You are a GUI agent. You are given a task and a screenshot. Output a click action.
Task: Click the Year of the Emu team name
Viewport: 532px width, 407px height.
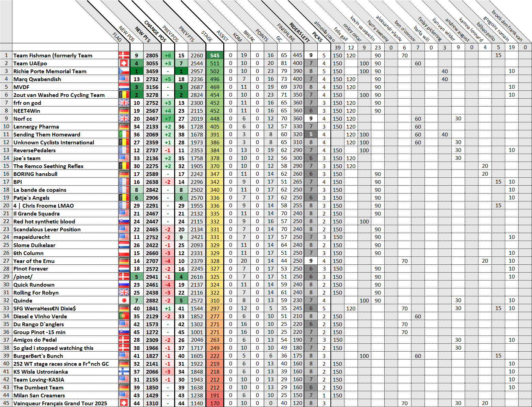coord(34,261)
